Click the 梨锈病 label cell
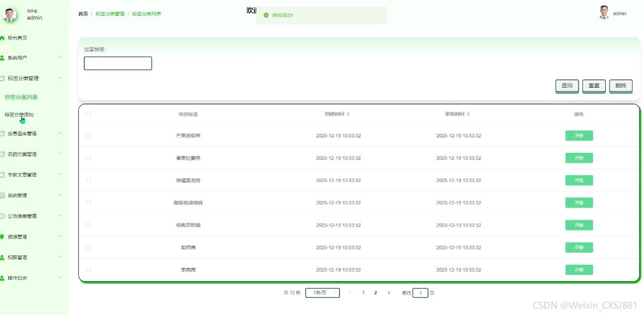The width and height of the screenshot is (644, 315). (x=188, y=248)
